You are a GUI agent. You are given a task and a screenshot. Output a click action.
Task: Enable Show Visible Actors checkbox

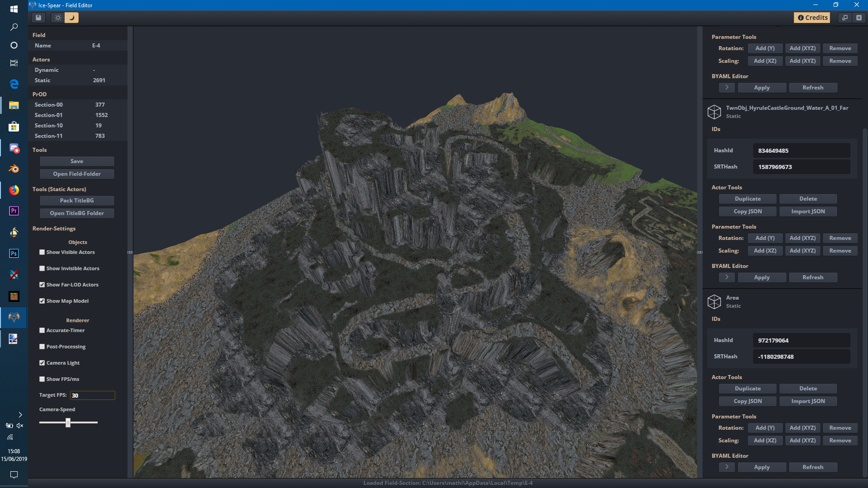click(42, 252)
